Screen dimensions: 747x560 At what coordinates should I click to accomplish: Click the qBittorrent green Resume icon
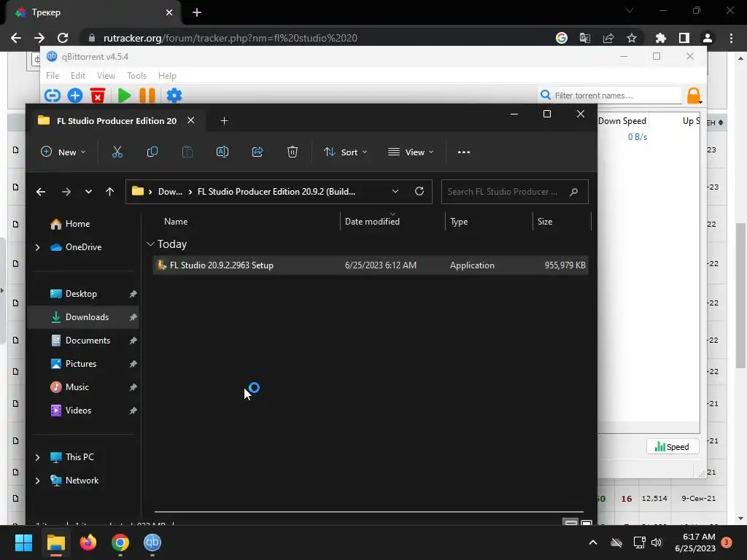124,96
